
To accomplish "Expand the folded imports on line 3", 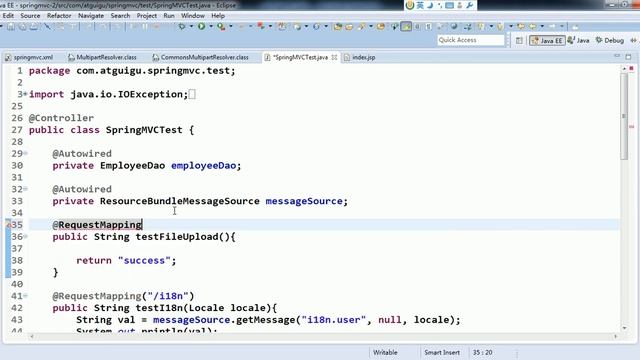I will (25, 94).
